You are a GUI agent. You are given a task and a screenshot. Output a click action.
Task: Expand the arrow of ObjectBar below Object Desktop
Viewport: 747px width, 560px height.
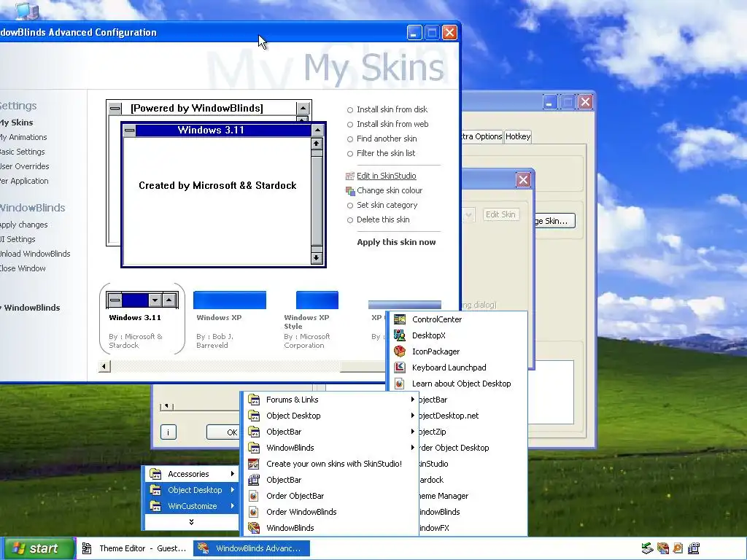click(x=413, y=432)
